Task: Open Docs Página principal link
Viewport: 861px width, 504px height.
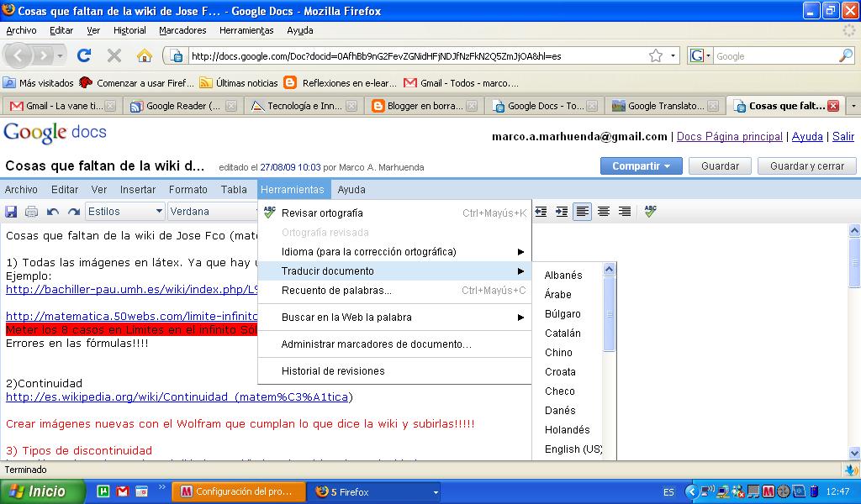Action: tap(729, 137)
